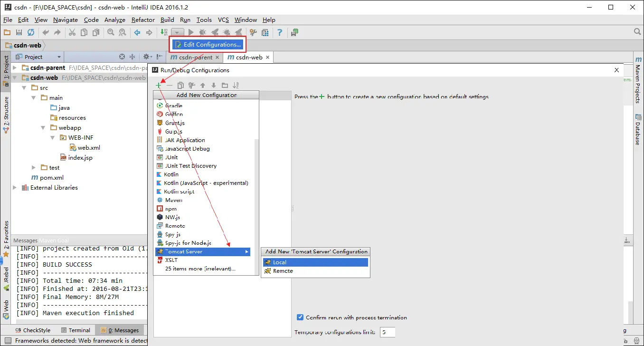Close the csdn-web editor tab
Screen dimensions: 644x346
click(x=267, y=57)
